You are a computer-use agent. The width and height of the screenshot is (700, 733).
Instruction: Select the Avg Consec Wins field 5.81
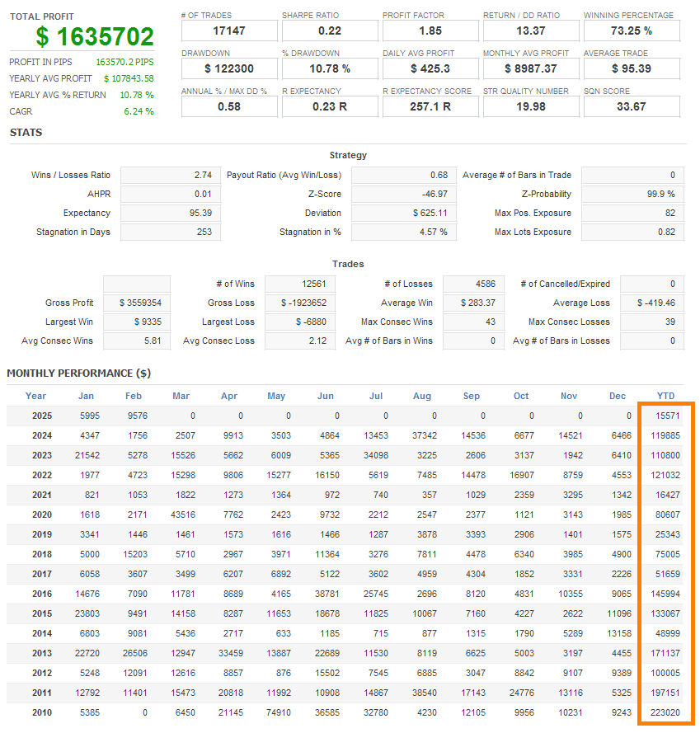coord(137,341)
